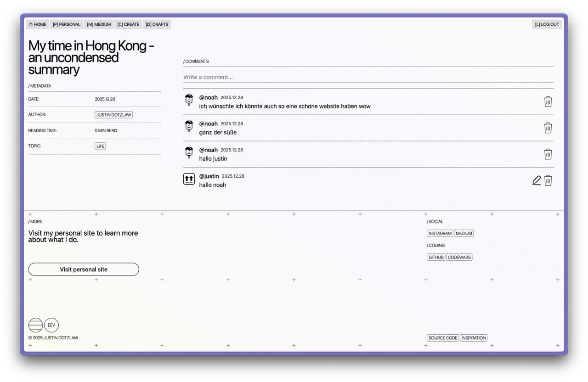This screenshot has width=588, height=382.
Task: Open the GitHub coding link
Action: (436, 257)
